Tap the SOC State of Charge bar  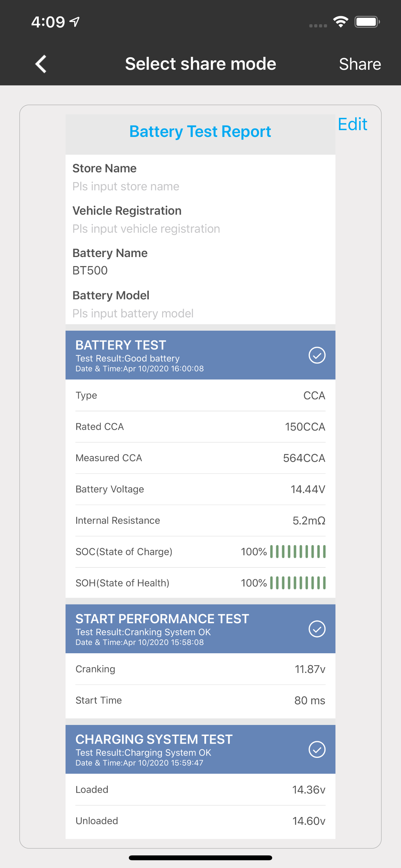298,552
